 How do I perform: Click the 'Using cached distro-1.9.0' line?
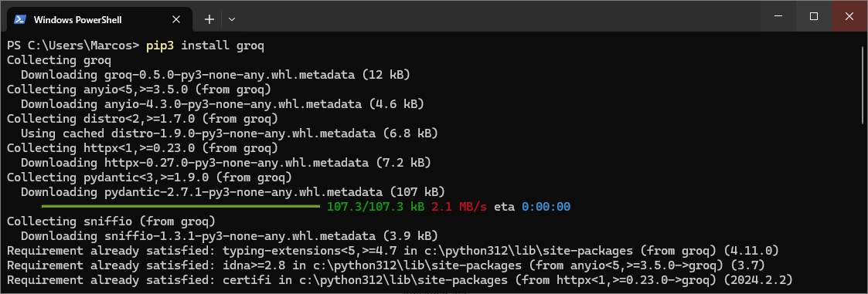pyautogui.click(x=230, y=133)
